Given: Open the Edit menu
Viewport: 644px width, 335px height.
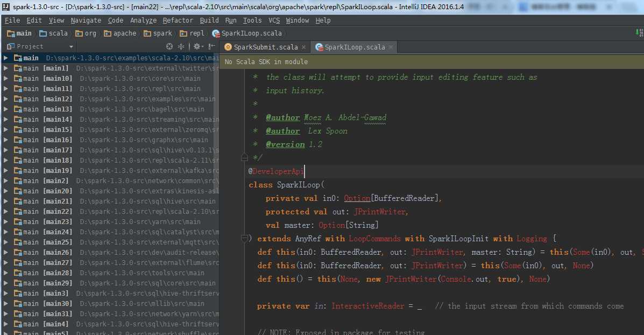Looking at the screenshot, I should pos(34,20).
